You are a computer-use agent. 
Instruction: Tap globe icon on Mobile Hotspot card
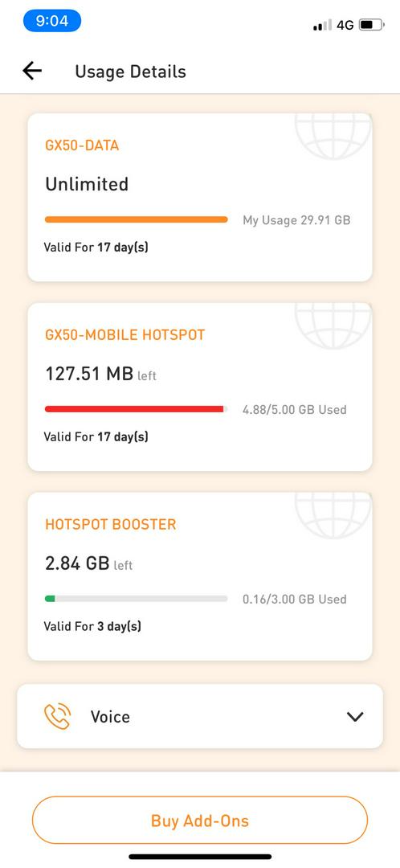tap(333, 325)
